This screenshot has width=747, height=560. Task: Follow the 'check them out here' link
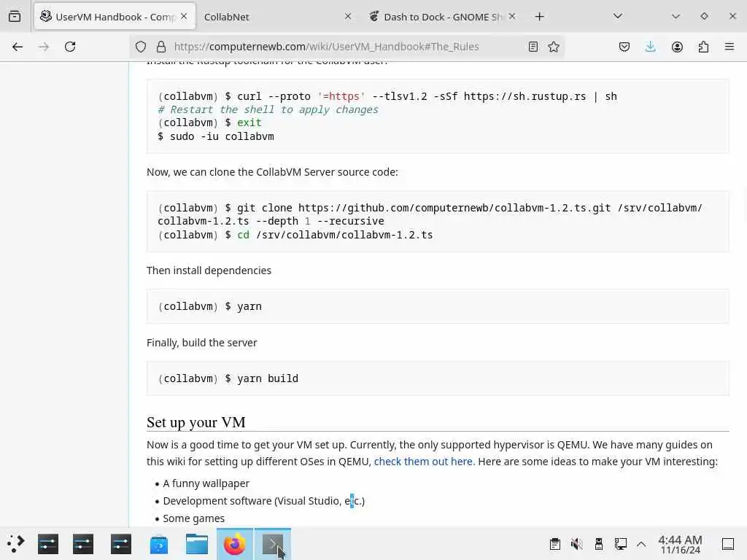425,462
